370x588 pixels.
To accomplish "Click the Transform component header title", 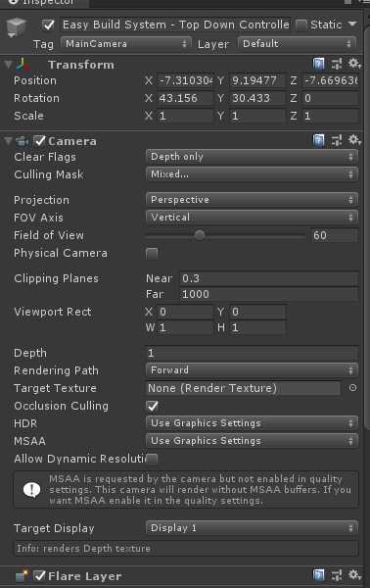I will tap(81, 65).
